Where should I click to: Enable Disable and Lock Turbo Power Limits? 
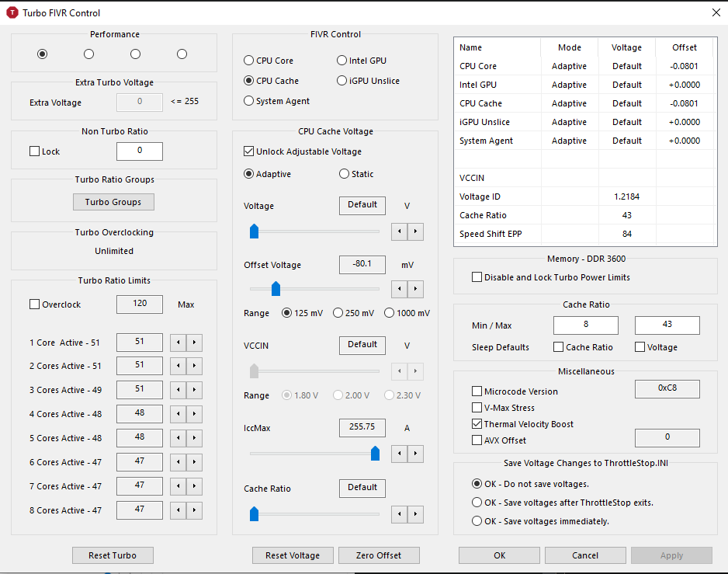pyautogui.click(x=477, y=277)
